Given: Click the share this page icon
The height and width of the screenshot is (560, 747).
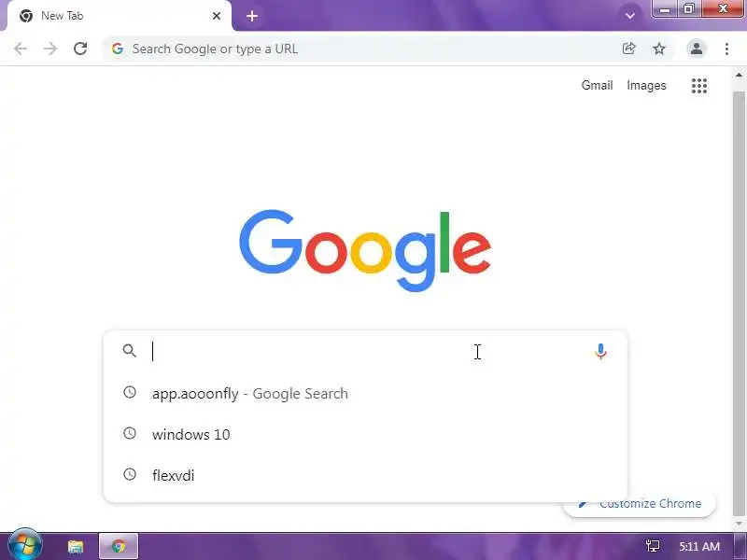Looking at the screenshot, I should coord(628,49).
